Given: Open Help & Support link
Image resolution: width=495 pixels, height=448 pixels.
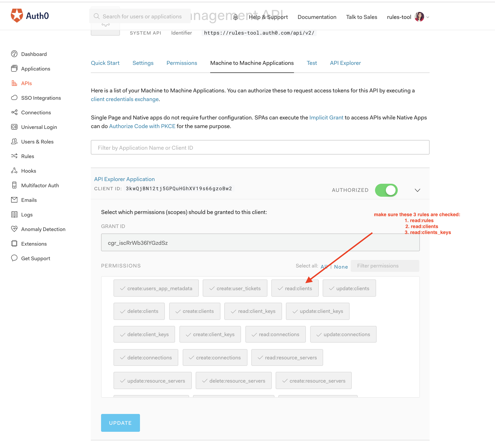Looking at the screenshot, I should pos(268,17).
